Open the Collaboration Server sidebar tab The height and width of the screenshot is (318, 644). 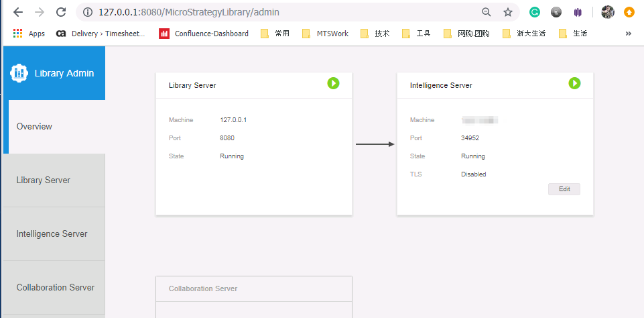[54, 287]
